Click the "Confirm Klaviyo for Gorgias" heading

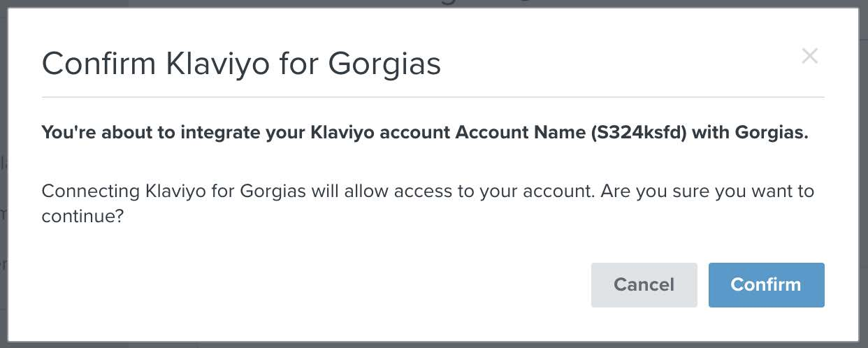point(241,64)
